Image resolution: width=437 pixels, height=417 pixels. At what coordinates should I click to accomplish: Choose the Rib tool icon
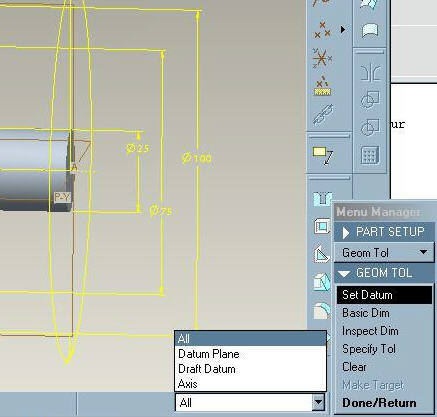click(x=322, y=255)
